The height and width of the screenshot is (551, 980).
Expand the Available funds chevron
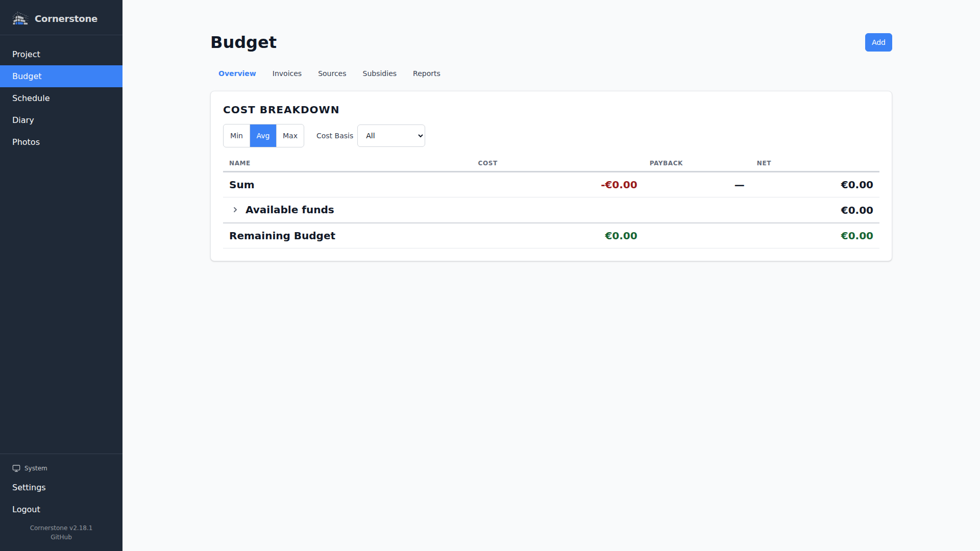(x=235, y=210)
